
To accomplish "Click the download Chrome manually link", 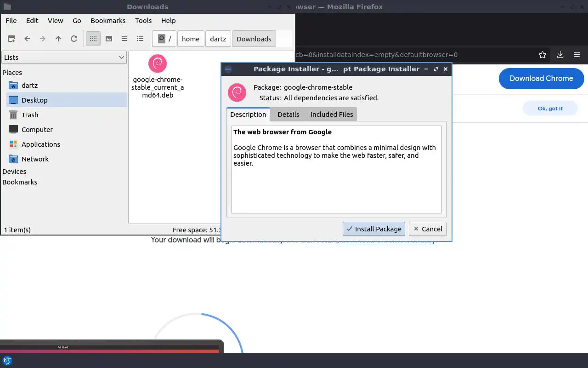I will click(x=389, y=240).
